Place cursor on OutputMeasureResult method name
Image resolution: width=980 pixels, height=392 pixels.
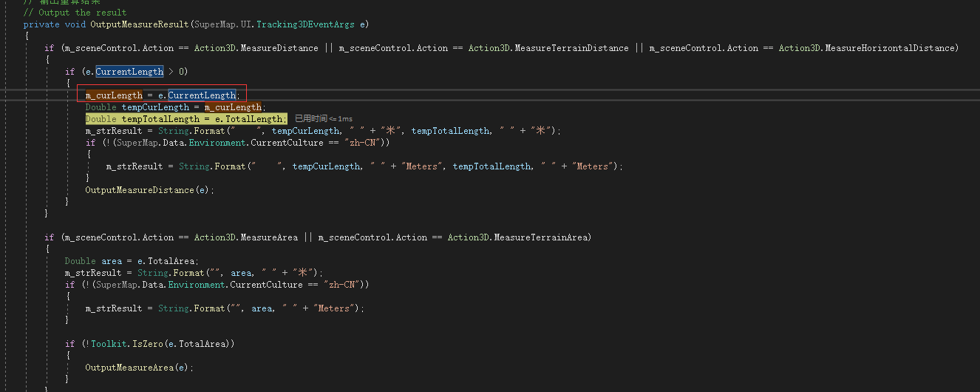140,24
